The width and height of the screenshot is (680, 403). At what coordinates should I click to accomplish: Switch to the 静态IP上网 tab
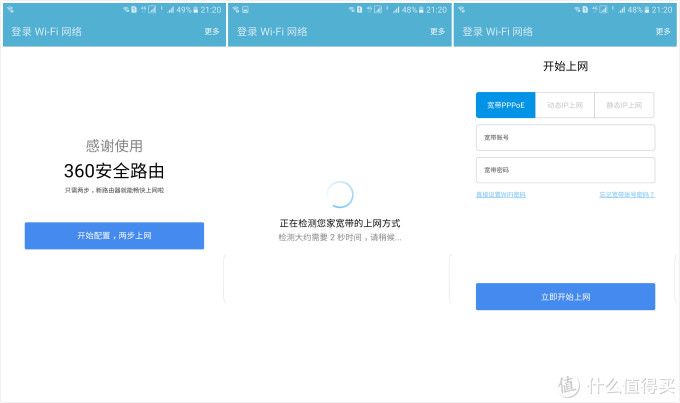pyautogui.click(x=624, y=105)
